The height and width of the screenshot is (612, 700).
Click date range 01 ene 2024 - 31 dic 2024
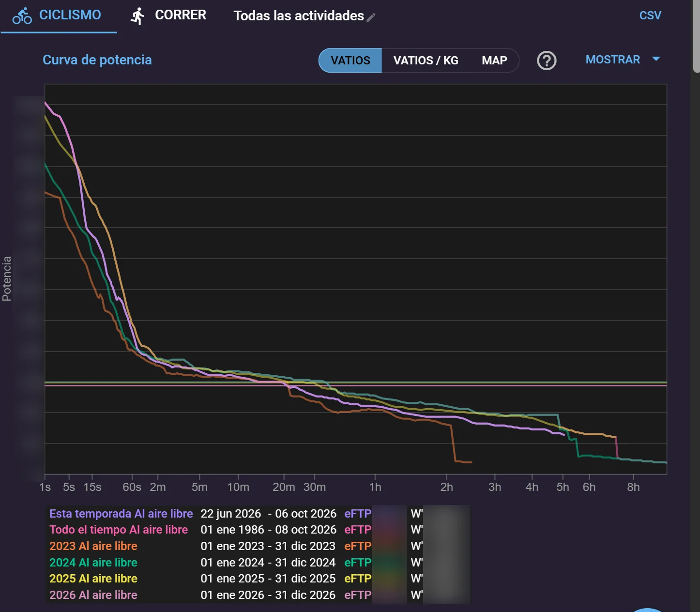pyautogui.click(x=268, y=563)
